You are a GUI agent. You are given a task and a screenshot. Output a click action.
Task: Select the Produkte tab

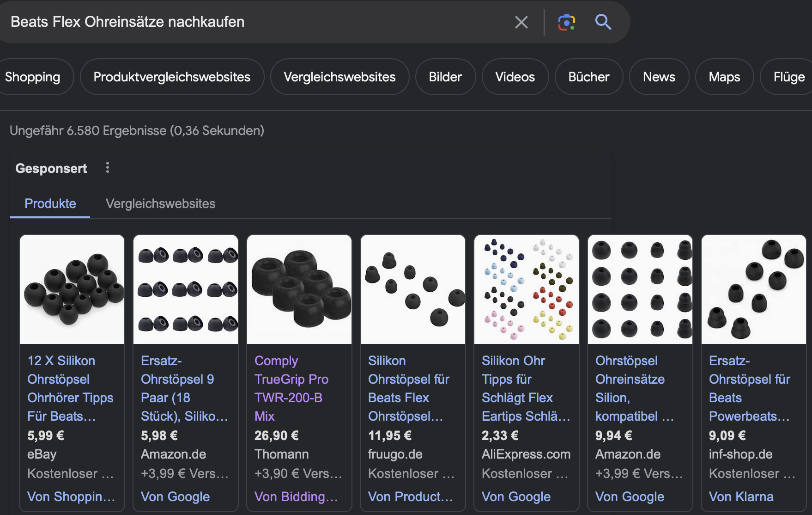50,204
